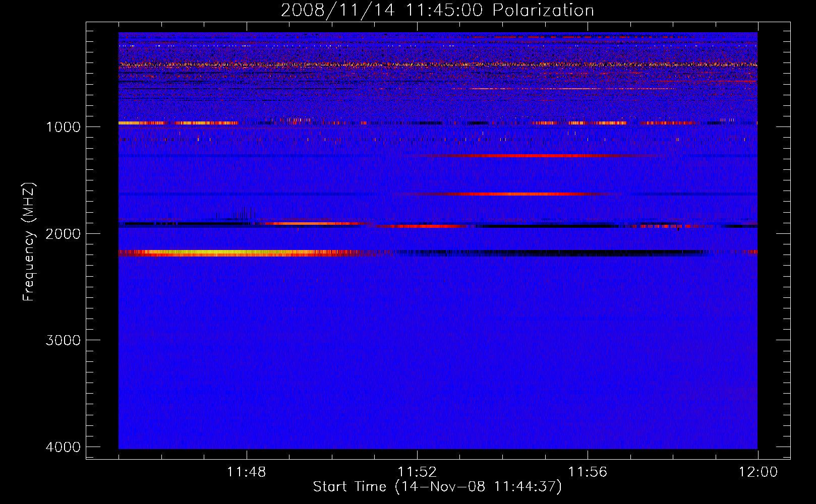
Task: Click the 11:56 time axis label
Action: 588,472
